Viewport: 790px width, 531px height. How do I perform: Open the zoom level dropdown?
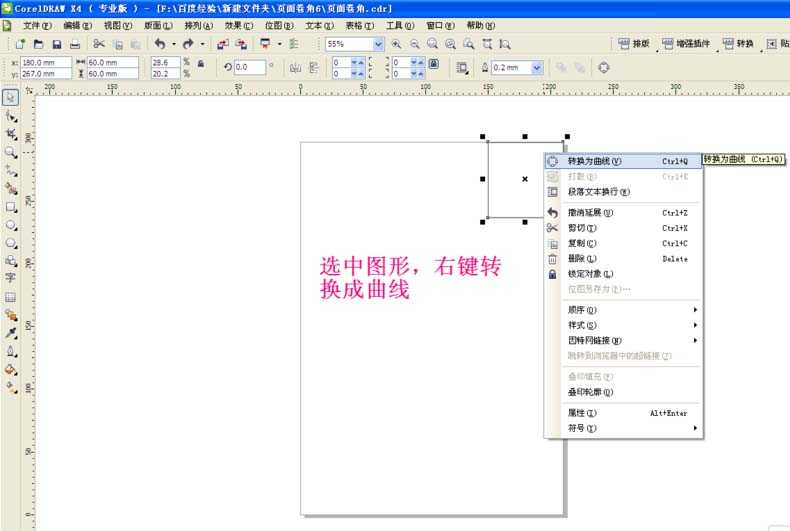[x=378, y=44]
